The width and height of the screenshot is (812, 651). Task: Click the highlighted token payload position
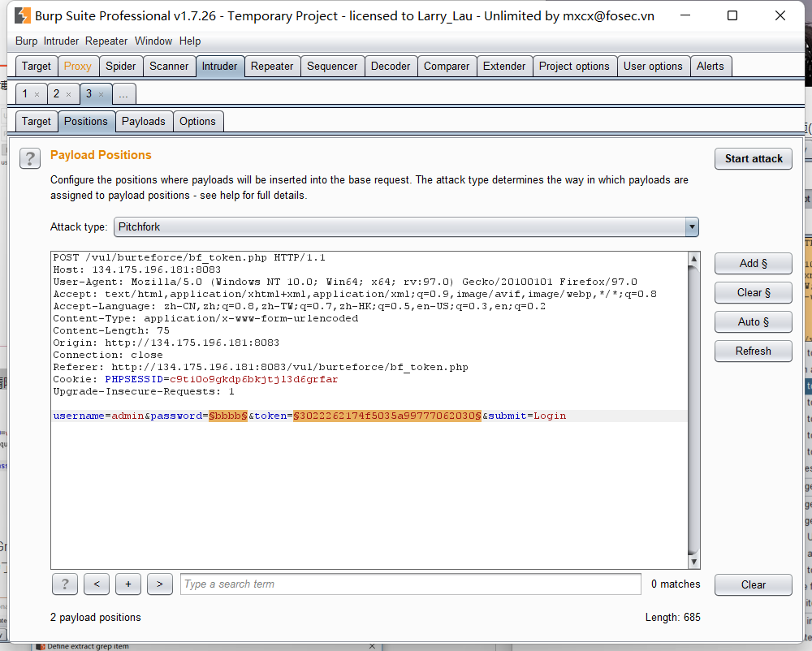coord(387,416)
